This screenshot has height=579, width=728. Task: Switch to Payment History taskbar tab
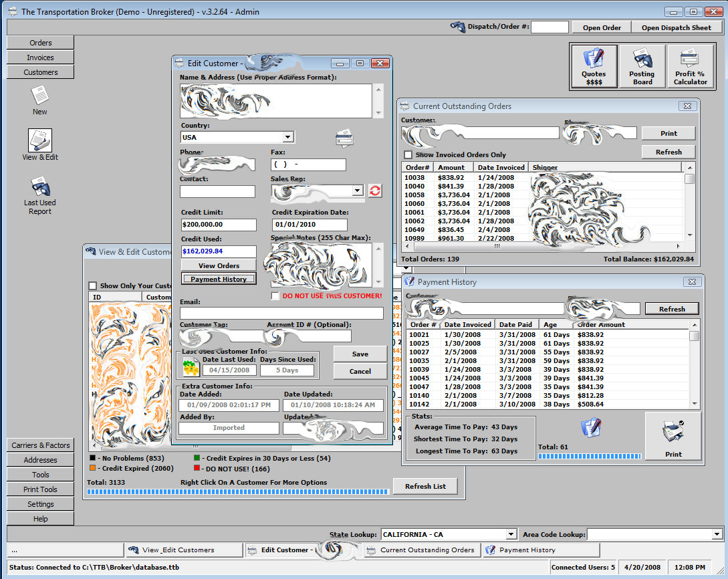coord(541,550)
